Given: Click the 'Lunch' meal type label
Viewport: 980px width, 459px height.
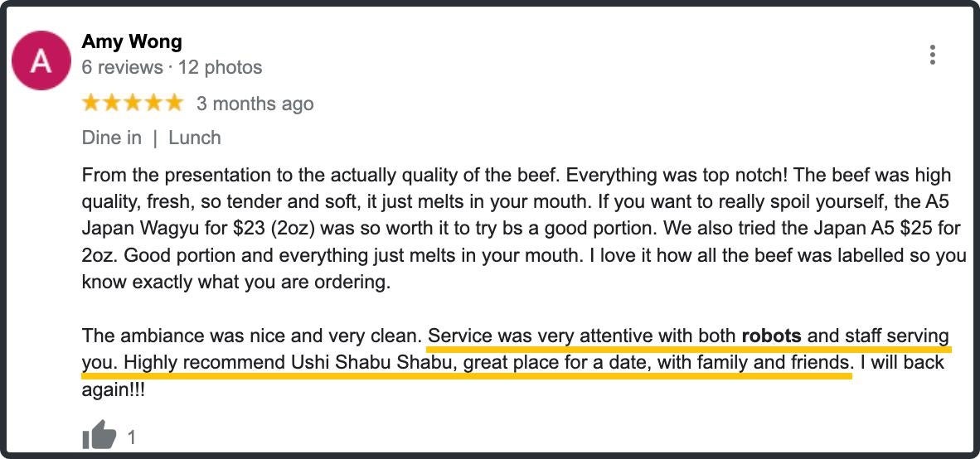Looking at the screenshot, I should pyautogui.click(x=195, y=138).
